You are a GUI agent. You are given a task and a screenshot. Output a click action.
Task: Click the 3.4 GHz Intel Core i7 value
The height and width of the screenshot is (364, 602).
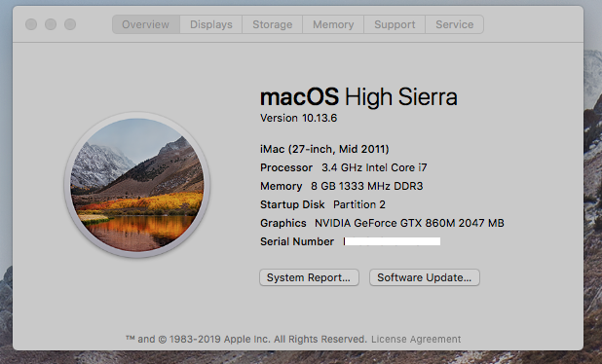(374, 167)
